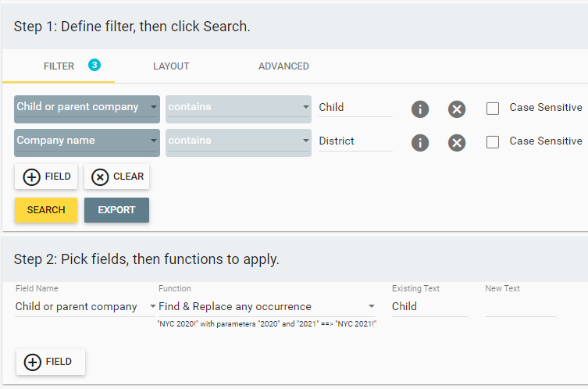Viewport: 588px width, 389px height.
Task: Click the New Text input field
Action: [521, 307]
